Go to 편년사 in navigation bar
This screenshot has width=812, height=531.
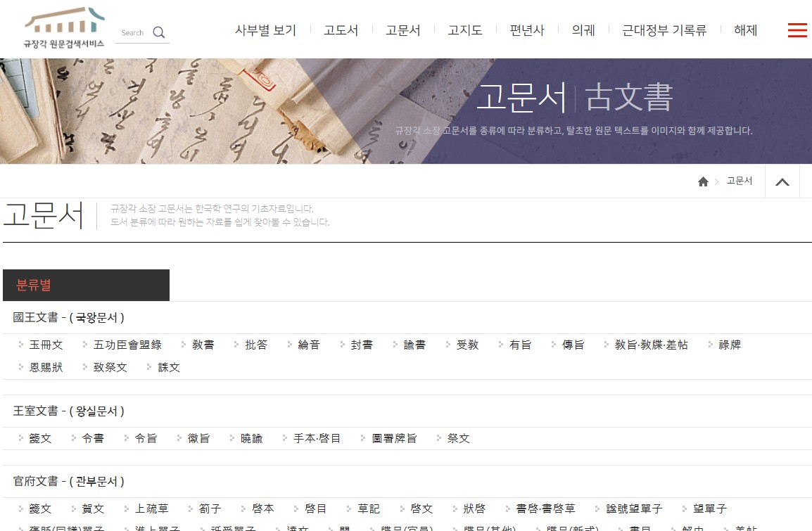coord(527,30)
